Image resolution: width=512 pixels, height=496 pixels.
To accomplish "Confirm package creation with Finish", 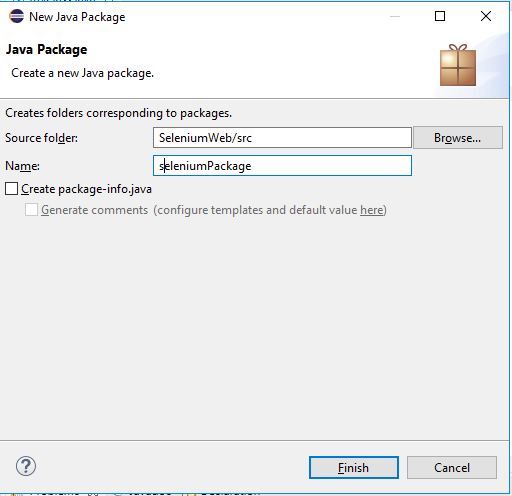I will 354,468.
